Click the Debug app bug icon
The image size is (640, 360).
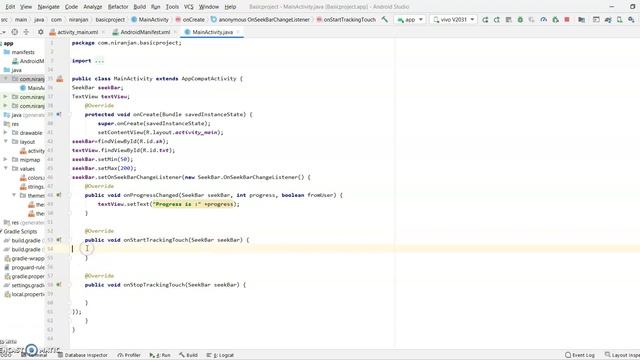click(520, 20)
